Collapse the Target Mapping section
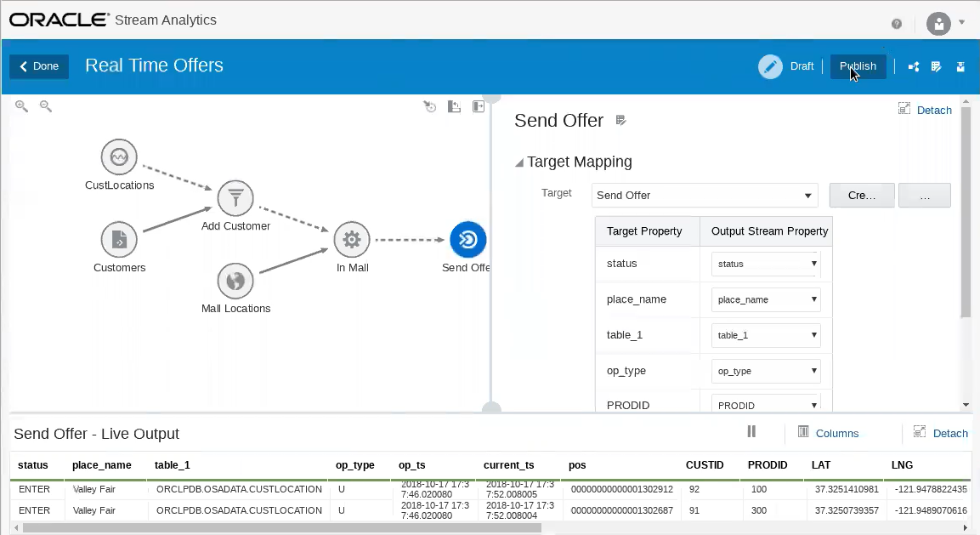 click(518, 162)
